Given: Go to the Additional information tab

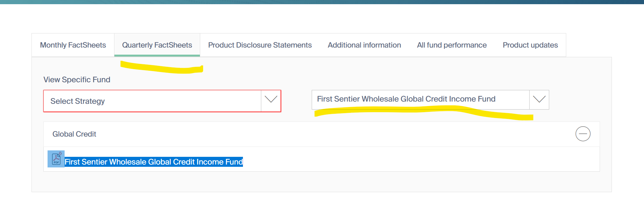Looking at the screenshot, I should pos(364,45).
